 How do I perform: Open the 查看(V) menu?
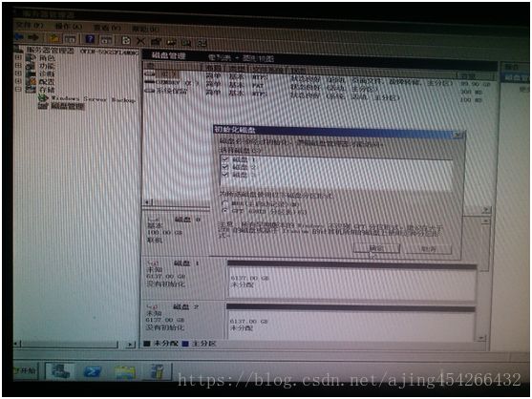[x=107, y=28]
